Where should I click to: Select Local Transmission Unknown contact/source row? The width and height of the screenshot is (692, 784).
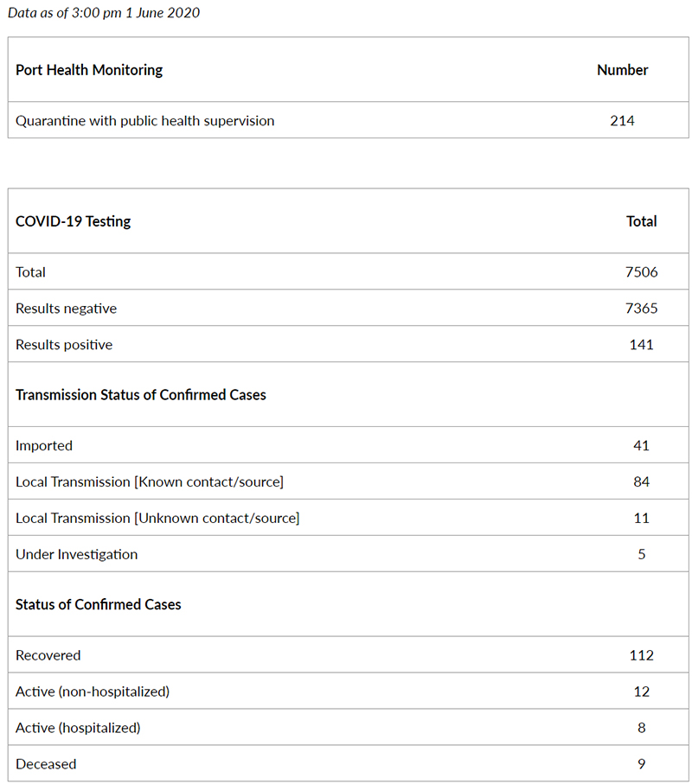tap(349, 518)
